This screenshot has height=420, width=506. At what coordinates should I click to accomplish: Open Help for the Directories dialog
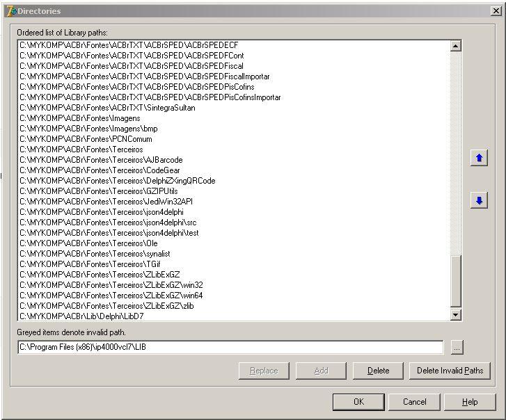click(470, 402)
